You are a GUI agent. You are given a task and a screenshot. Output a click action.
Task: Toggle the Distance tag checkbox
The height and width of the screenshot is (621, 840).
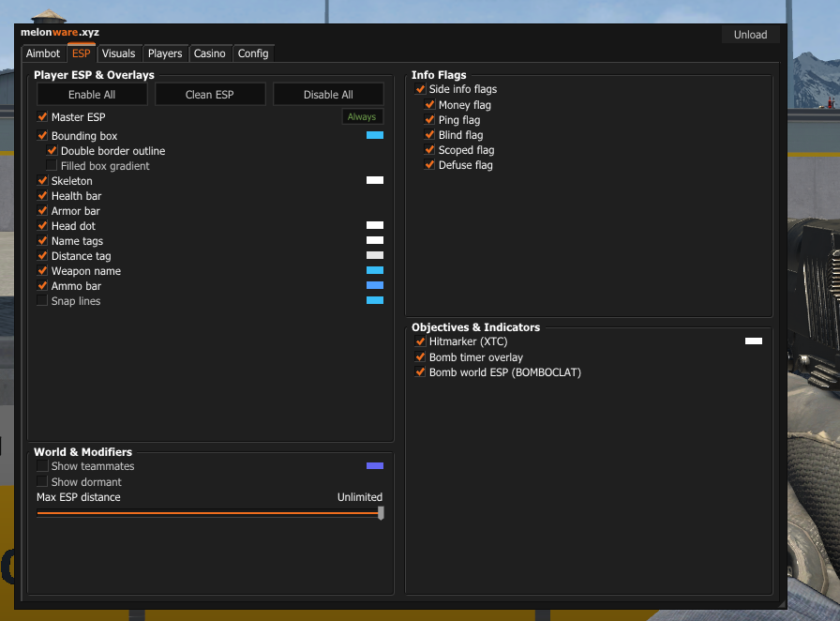click(42, 255)
